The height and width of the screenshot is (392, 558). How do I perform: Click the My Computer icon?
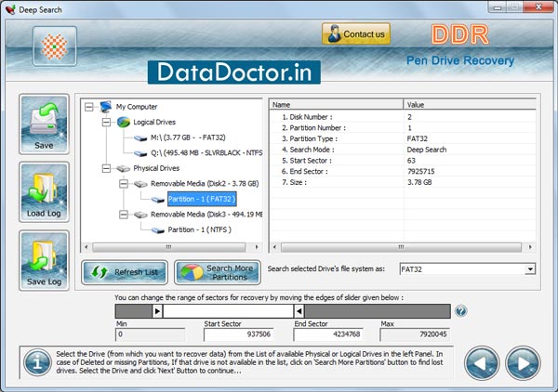(106, 106)
